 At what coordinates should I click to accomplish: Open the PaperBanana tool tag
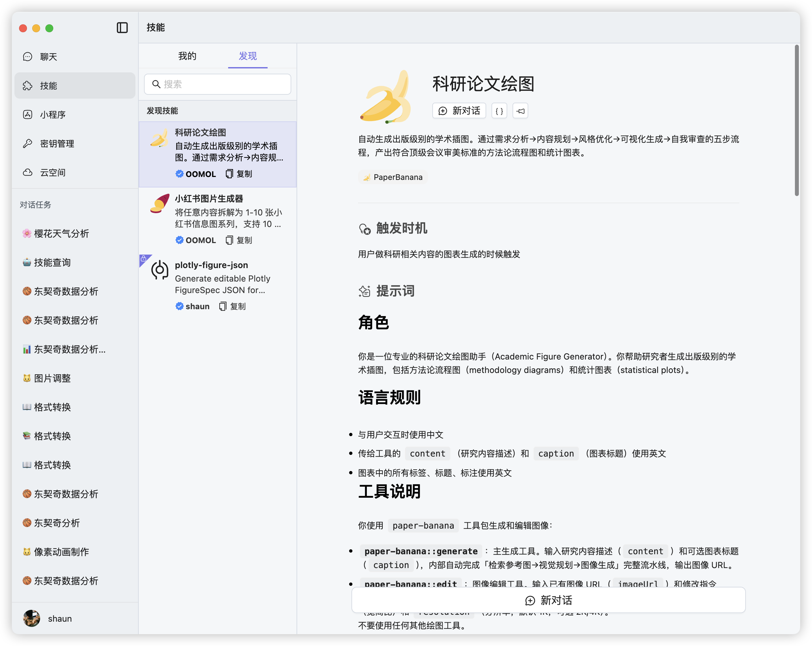(x=393, y=177)
